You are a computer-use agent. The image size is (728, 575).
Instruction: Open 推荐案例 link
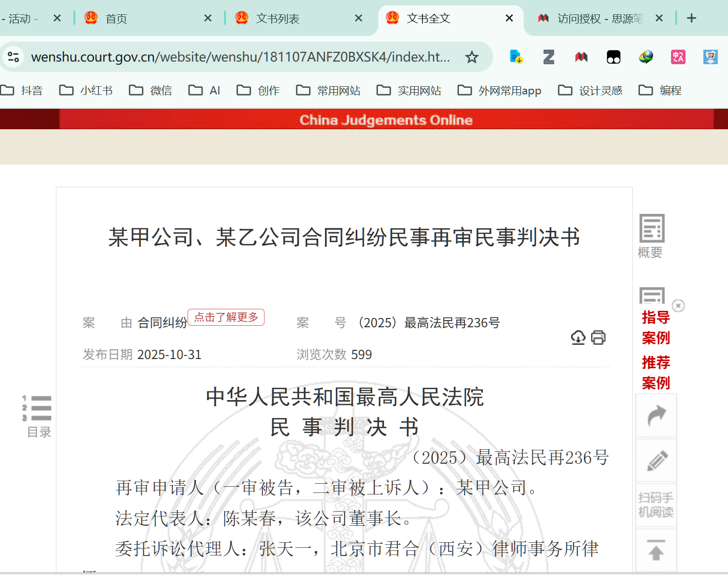coord(656,373)
